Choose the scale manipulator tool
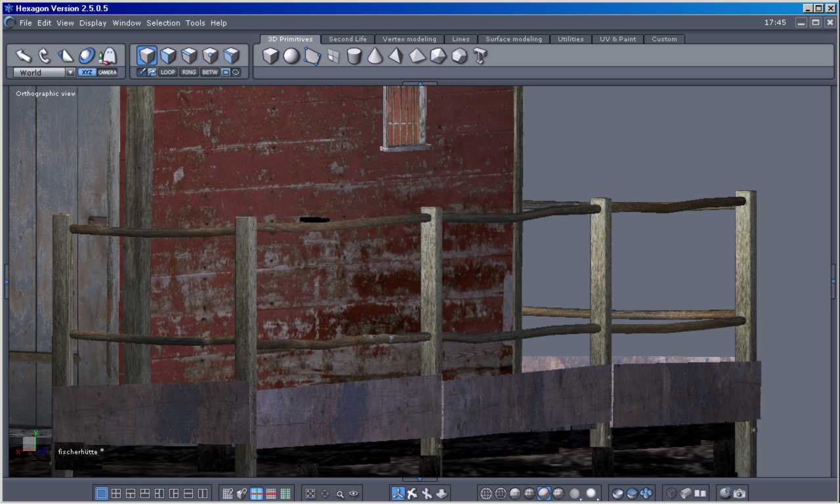Image resolution: width=840 pixels, height=504 pixels. pyautogui.click(x=66, y=56)
